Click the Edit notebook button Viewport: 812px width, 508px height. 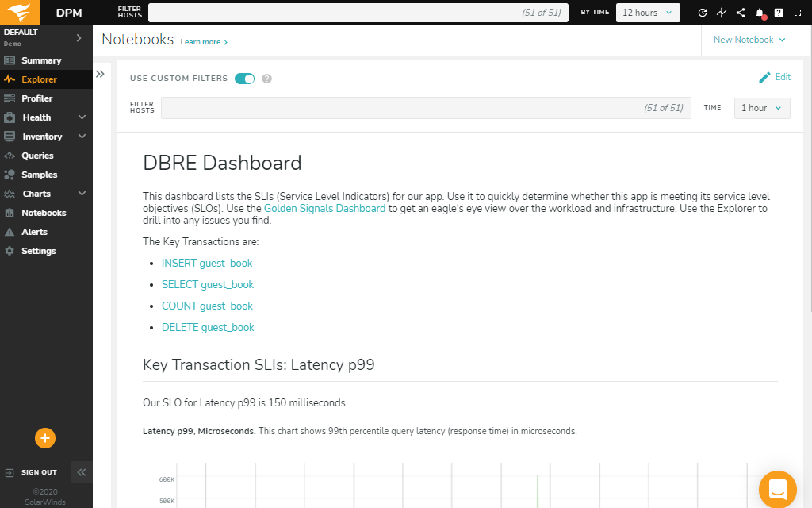(774, 77)
